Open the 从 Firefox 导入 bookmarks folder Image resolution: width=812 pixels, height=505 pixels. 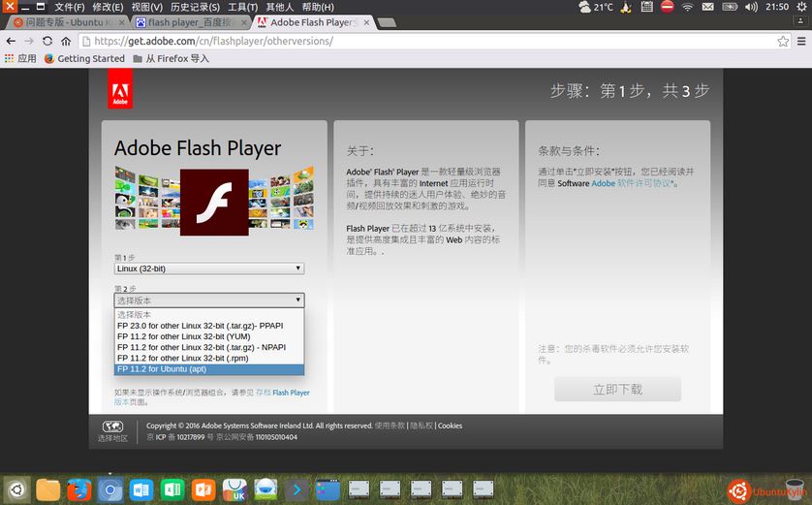click(171, 58)
